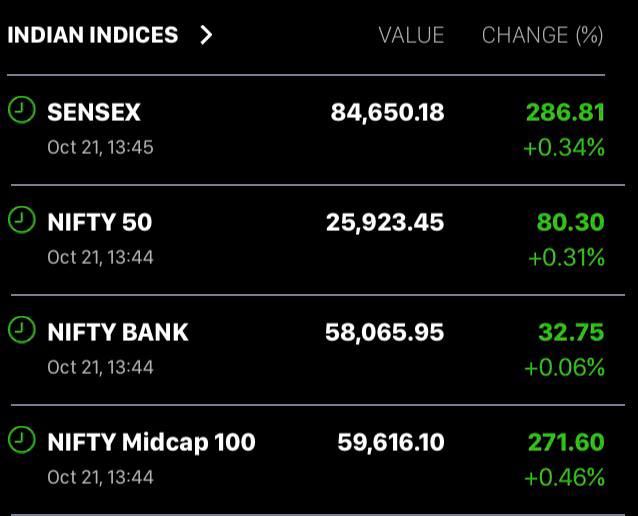
Task: Click the clock icon beside NIFTY Midcap 100
Action: 21,440
